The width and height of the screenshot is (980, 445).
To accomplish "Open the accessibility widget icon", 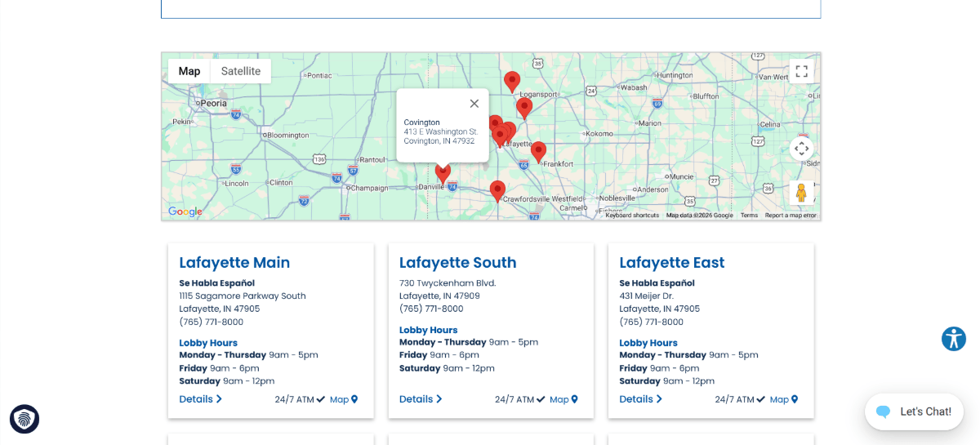I will coord(954,339).
